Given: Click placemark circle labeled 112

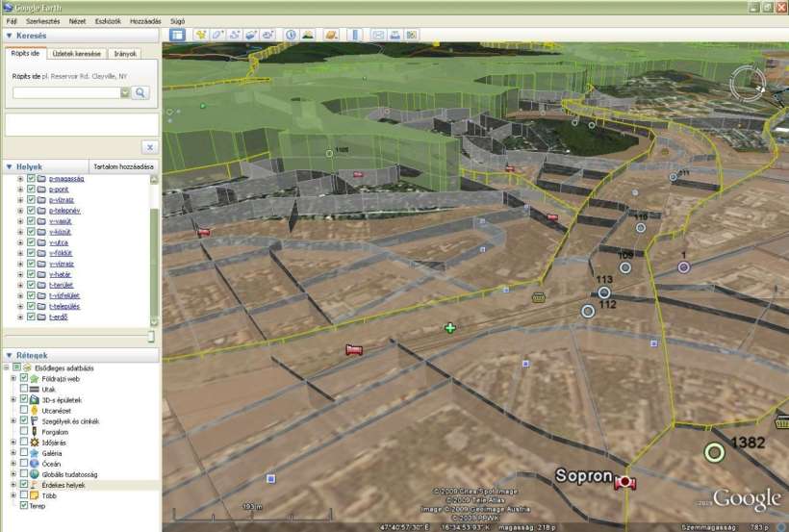Looking at the screenshot, I should 588,311.
